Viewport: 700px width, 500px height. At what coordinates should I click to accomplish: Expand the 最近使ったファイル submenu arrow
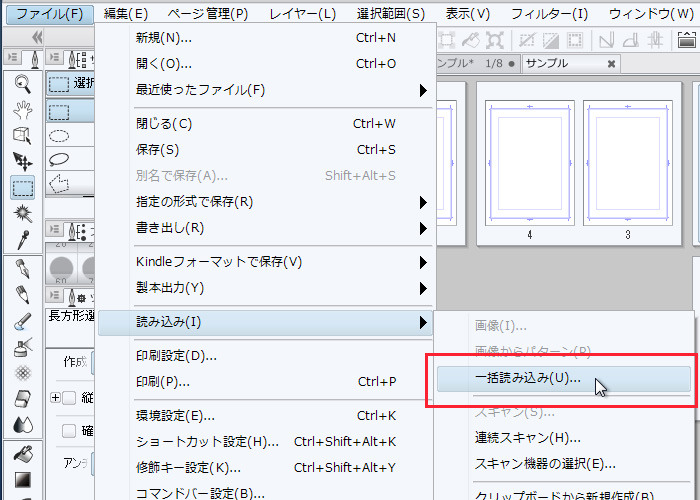point(423,91)
